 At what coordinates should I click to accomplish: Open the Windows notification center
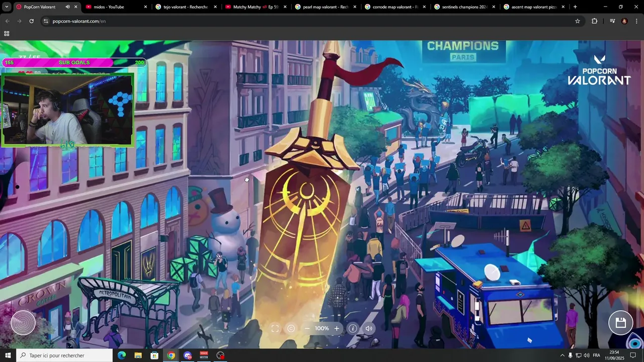633,355
